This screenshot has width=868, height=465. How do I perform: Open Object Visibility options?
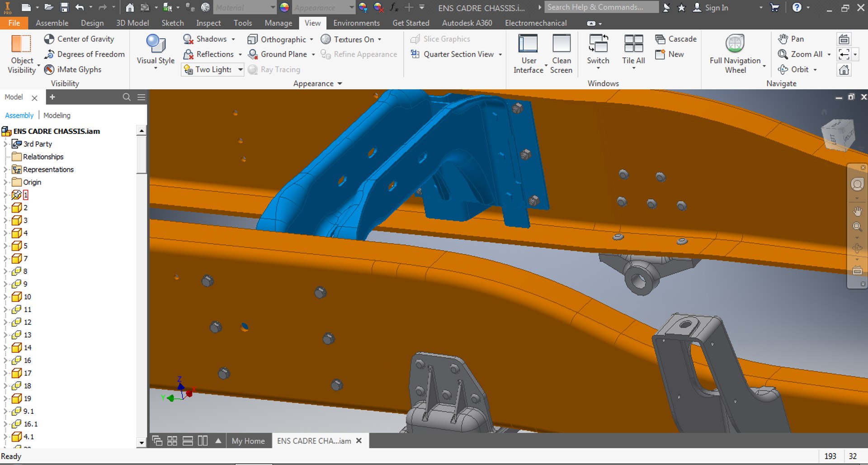[x=22, y=54]
